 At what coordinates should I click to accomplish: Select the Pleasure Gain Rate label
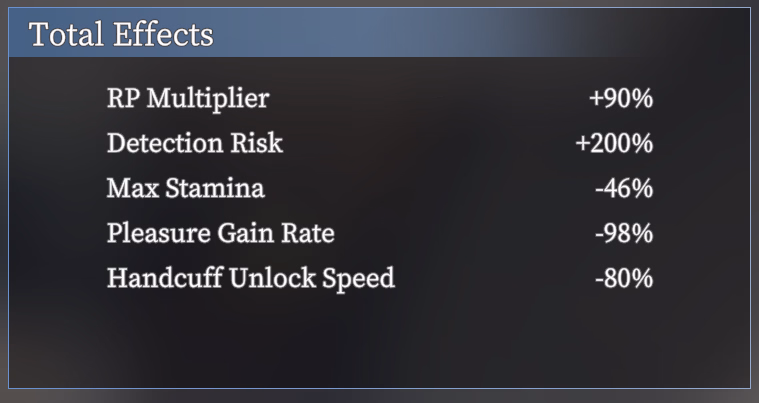[x=221, y=233]
